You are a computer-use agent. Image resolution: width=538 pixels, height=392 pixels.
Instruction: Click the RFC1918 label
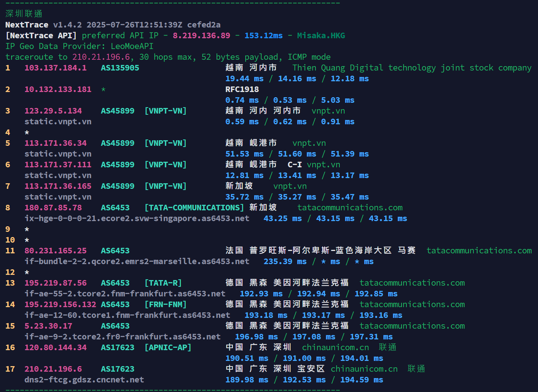(242, 89)
